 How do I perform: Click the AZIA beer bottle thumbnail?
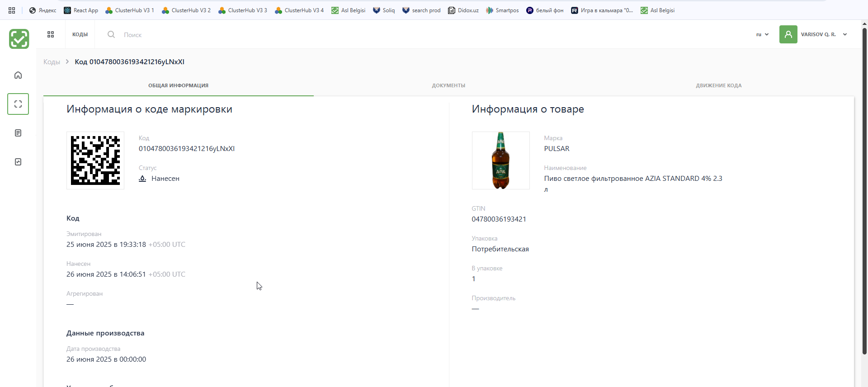[x=501, y=160]
